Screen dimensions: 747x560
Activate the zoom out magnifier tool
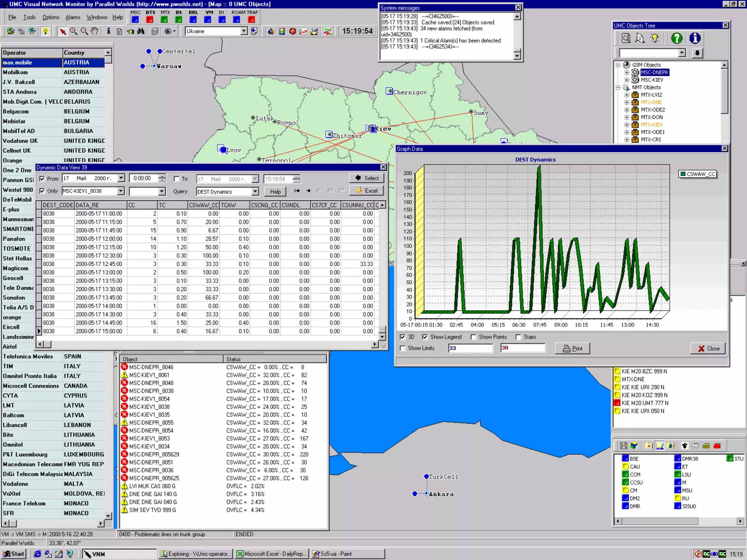pos(84,31)
